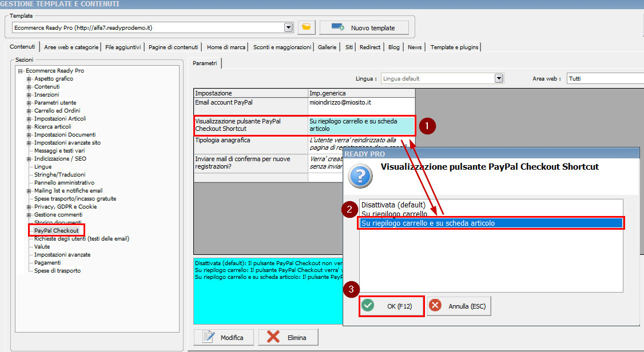The width and height of the screenshot is (644, 352).
Task: Click the red X icon on the Annulla button
Action: pyautogui.click(x=435, y=305)
